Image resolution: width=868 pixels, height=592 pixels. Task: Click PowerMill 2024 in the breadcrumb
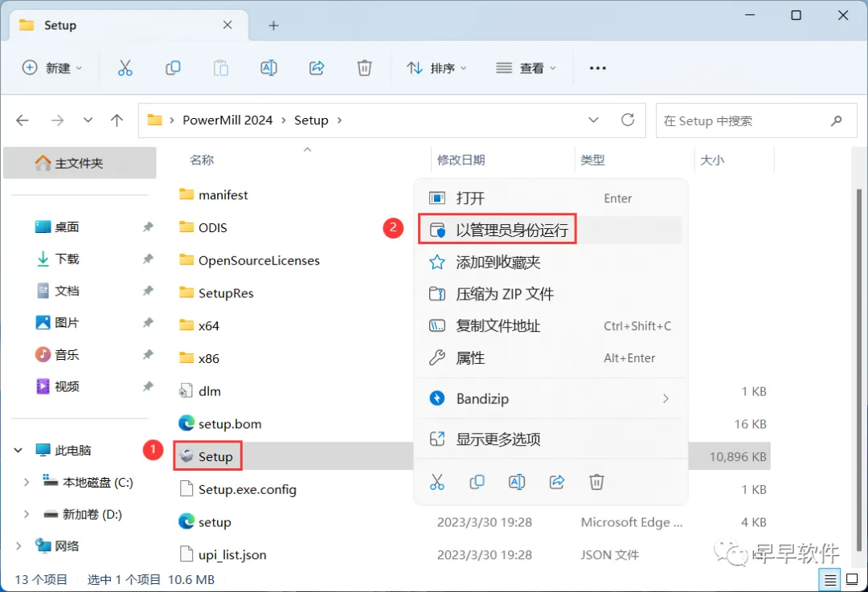(x=227, y=120)
